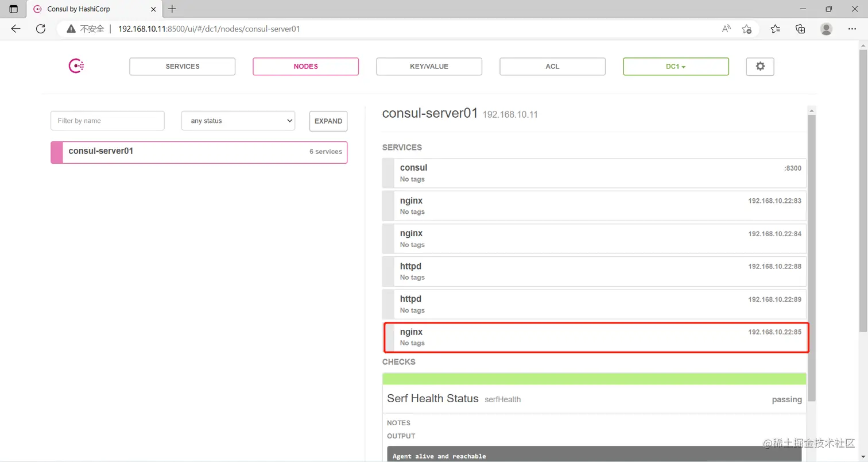
Task: Open the consul service on port 8300
Action: 594,173
